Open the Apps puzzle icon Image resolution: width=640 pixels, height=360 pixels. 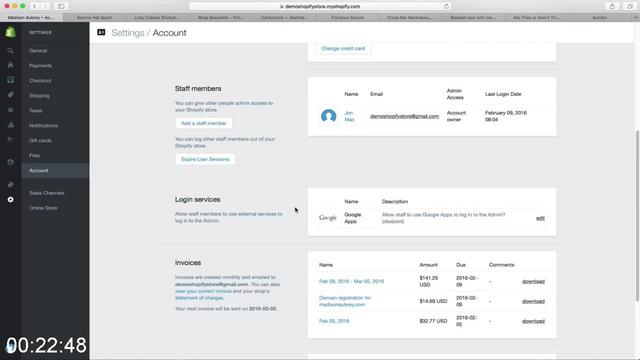[10, 184]
